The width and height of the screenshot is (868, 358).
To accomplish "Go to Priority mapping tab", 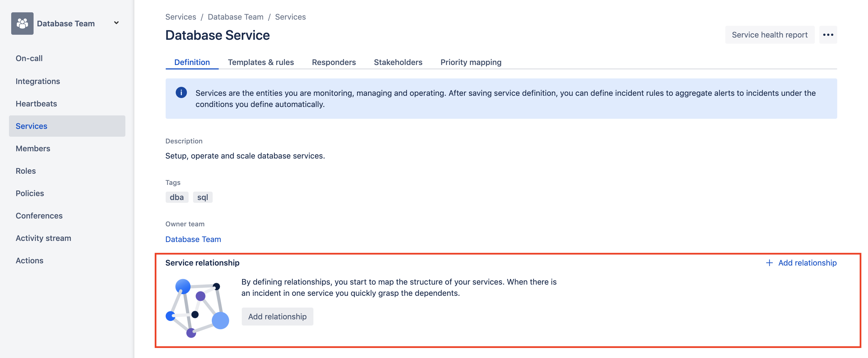I will click(471, 62).
